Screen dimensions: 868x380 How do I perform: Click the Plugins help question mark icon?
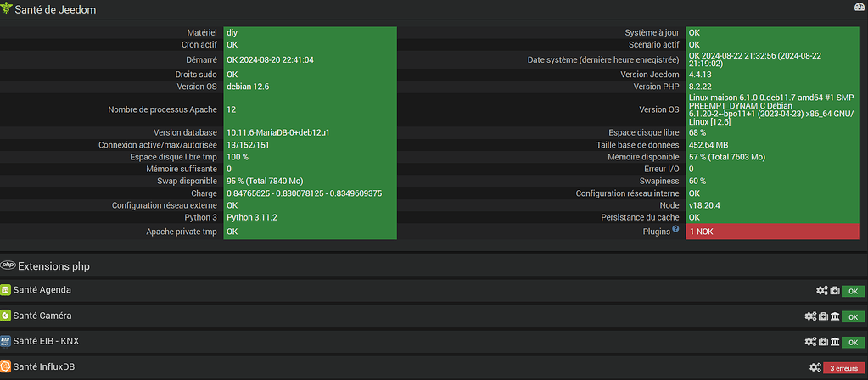pos(675,228)
